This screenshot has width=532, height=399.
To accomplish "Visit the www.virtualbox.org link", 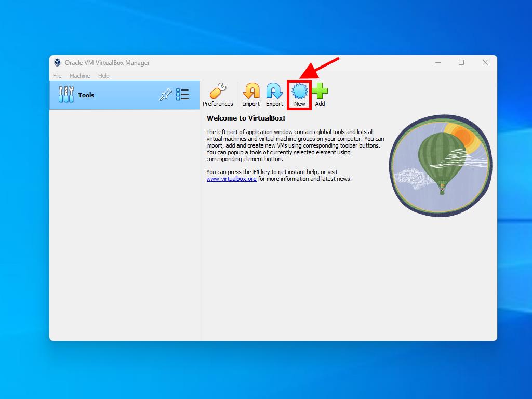I will pos(232,179).
